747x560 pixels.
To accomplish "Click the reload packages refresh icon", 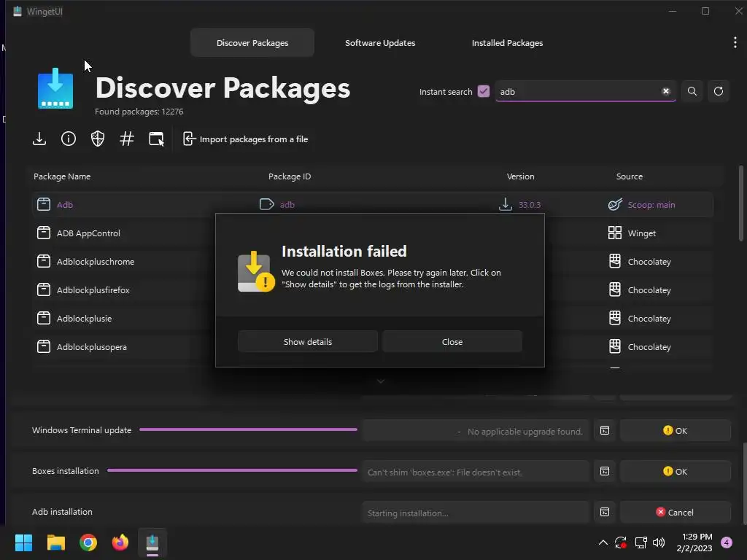I will coord(719,91).
